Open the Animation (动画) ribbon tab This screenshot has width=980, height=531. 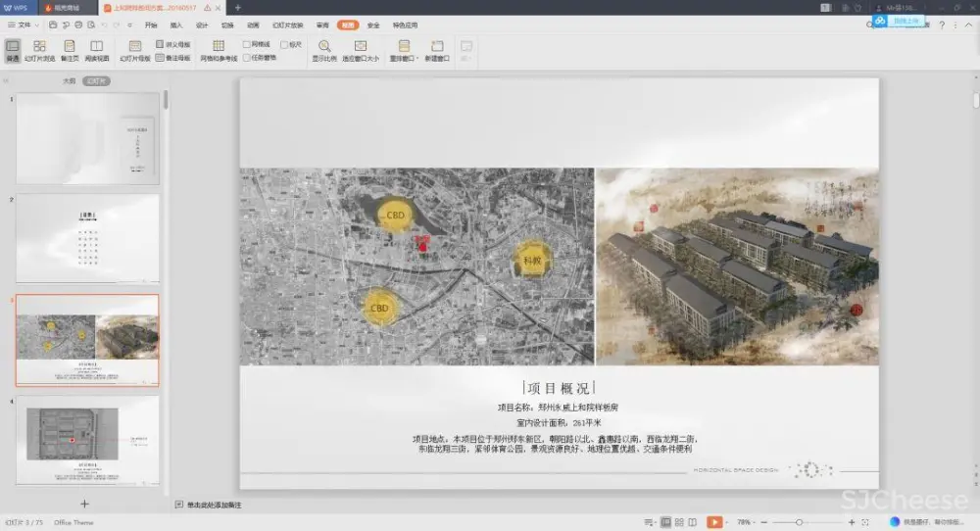pos(253,24)
